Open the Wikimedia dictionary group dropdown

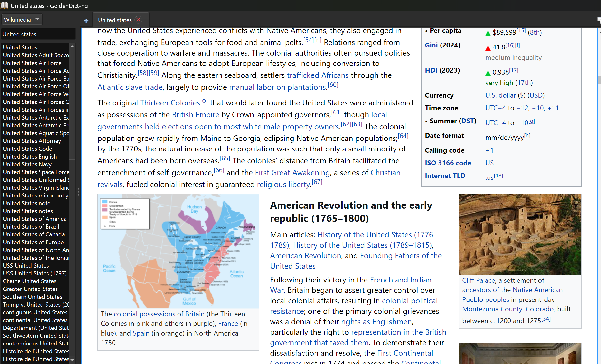pos(22,19)
